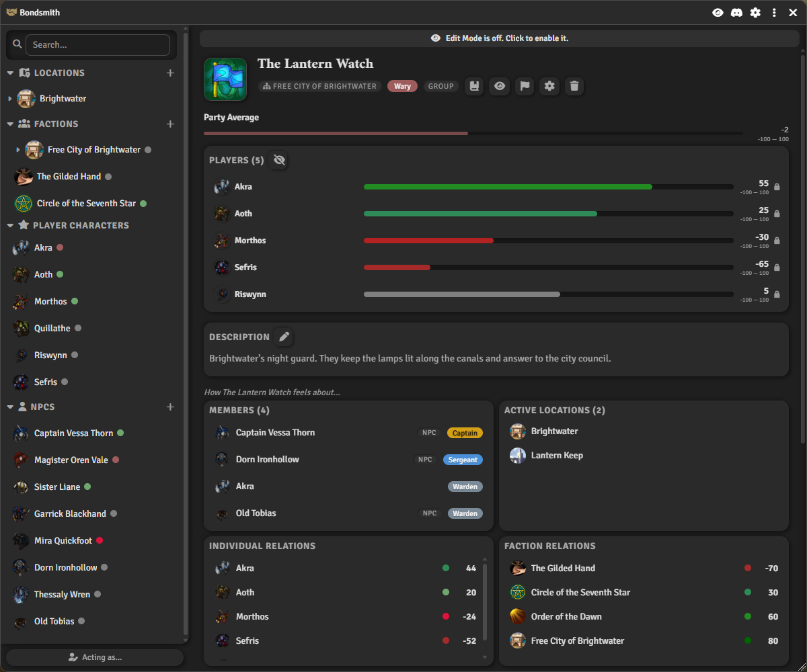
Task: Click the flag icon for Lantern Watch
Action: 525,86
